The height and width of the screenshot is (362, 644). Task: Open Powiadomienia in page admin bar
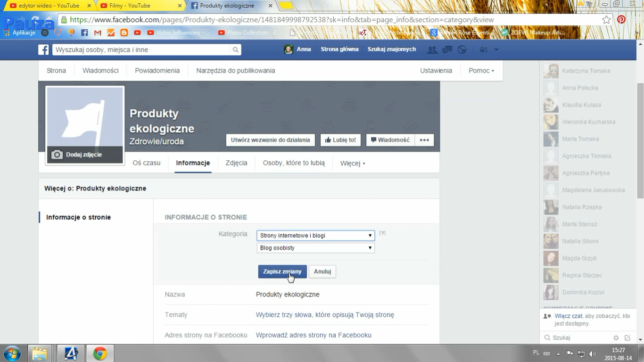tap(157, 71)
